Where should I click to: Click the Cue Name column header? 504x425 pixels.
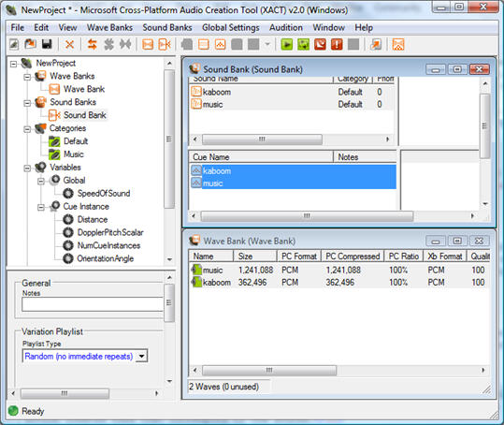[x=261, y=157]
